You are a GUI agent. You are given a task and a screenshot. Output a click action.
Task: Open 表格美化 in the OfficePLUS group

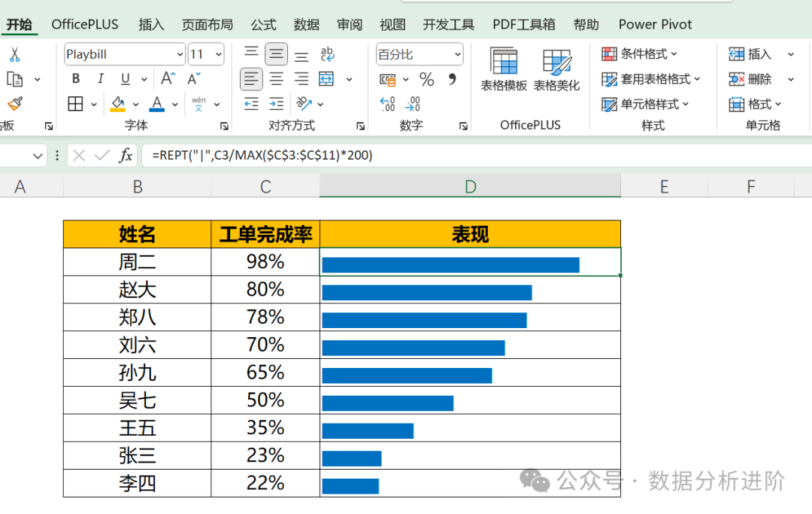[556, 70]
